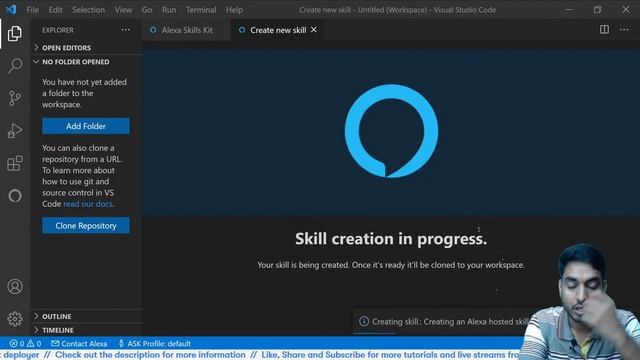The height and width of the screenshot is (360, 640).
Task: Click the 'Your skill is being created' text
Action: click(391, 265)
